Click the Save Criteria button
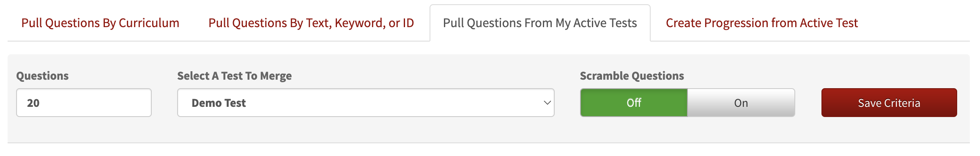This screenshot has height=156, width=980. [889, 103]
